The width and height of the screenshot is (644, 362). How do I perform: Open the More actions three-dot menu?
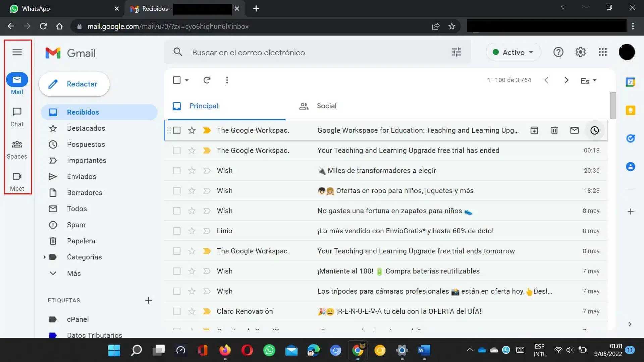point(227,80)
